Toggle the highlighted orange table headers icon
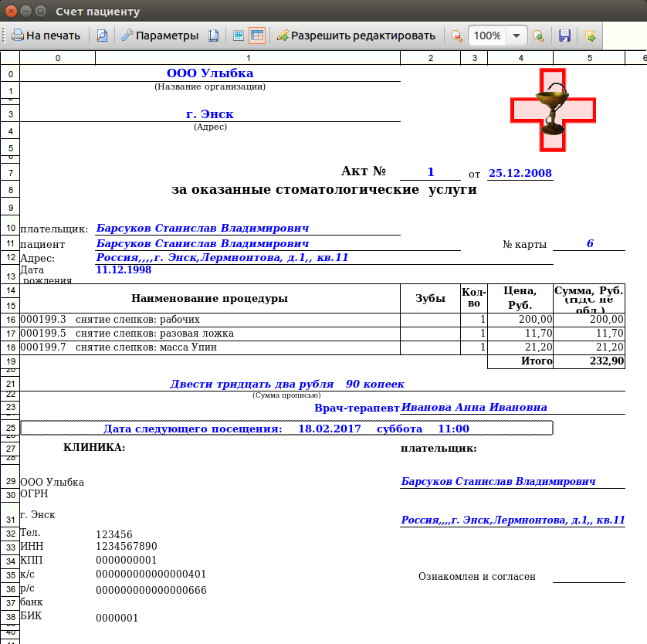The width and height of the screenshot is (647, 644). pyautogui.click(x=257, y=36)
